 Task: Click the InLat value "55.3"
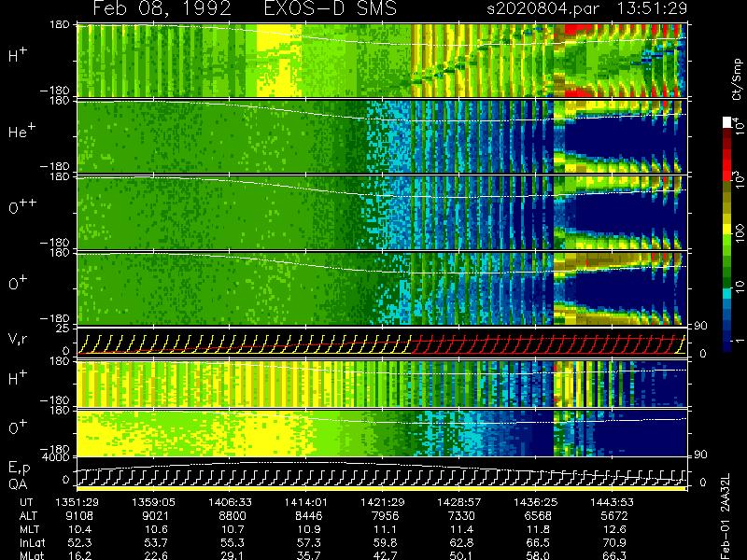click(233, 542)
